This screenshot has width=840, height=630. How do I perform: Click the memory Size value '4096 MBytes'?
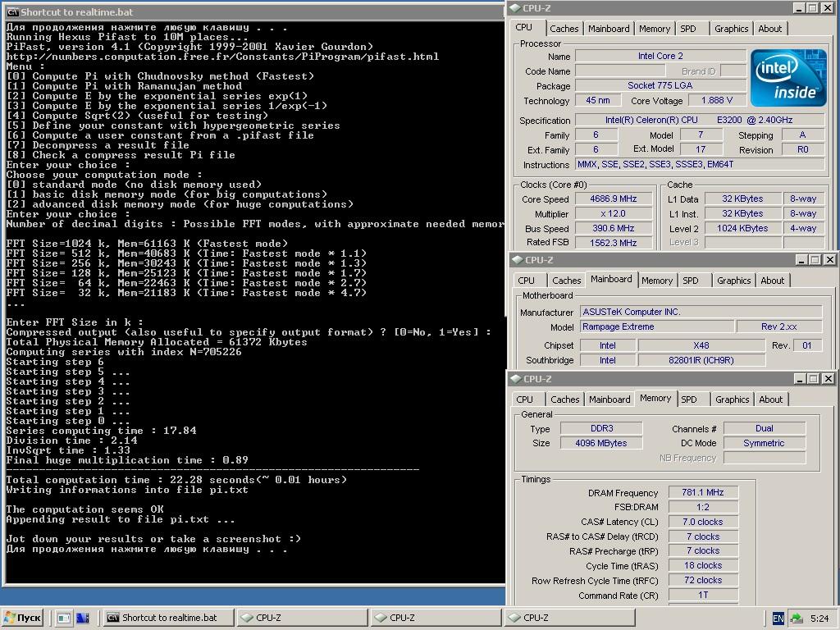(x=601, y=443)
